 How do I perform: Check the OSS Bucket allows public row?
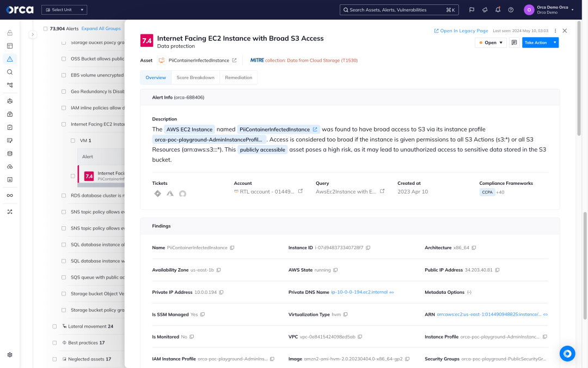(64, 58)
